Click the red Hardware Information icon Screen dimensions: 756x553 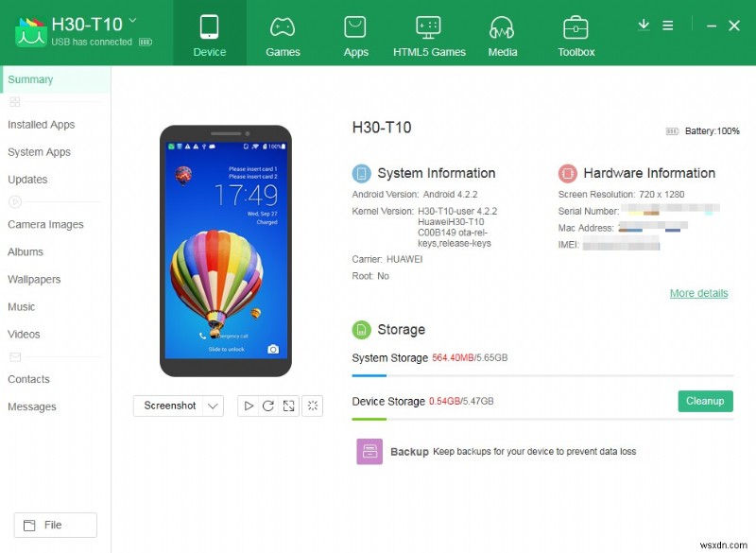point(568,173)
